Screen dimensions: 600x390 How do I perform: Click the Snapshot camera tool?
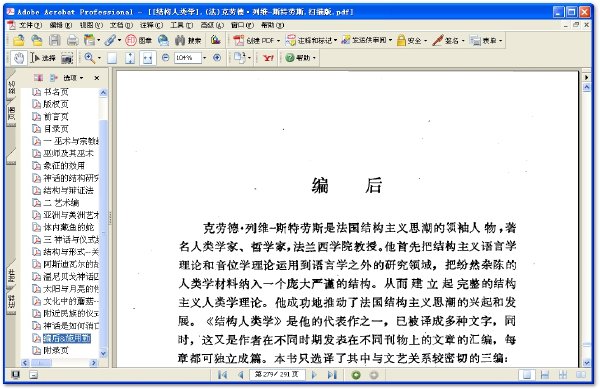tap(67, 58)
